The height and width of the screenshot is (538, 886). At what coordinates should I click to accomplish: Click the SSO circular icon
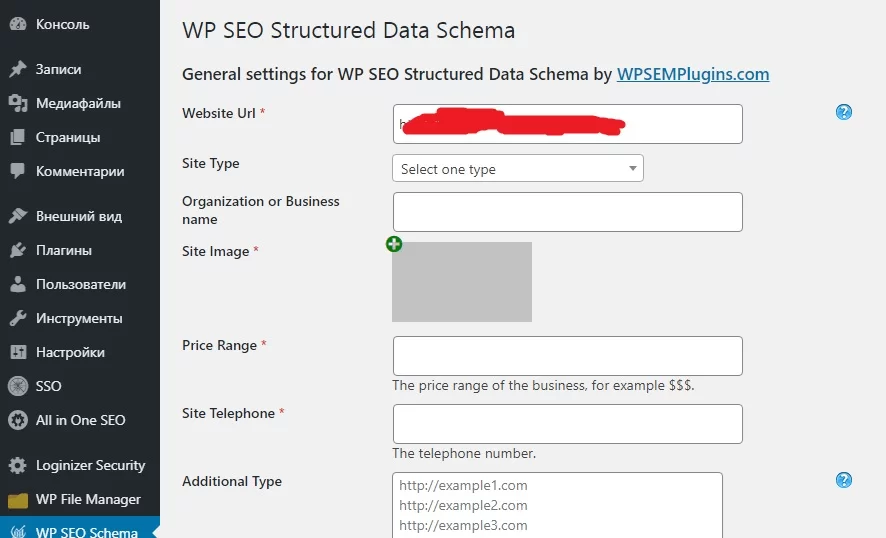(x=18, y=386)
